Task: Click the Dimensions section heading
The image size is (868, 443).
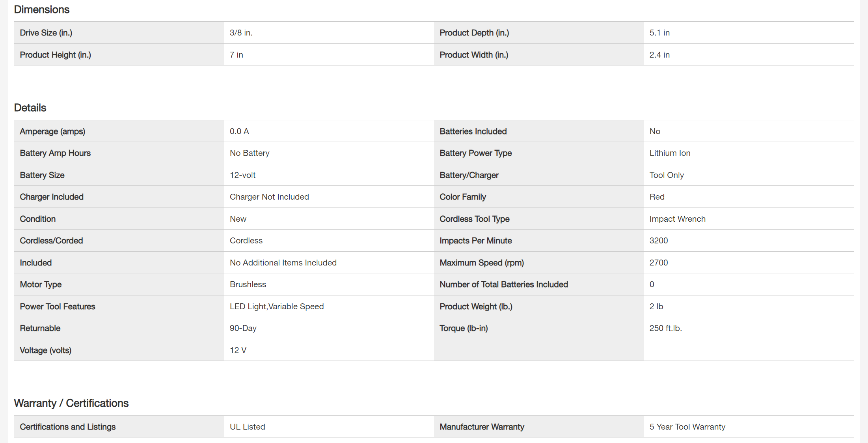Action: pos(42,9)
